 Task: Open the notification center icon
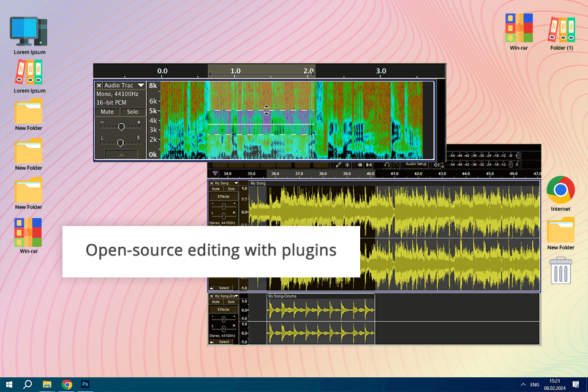click(576, 385)
